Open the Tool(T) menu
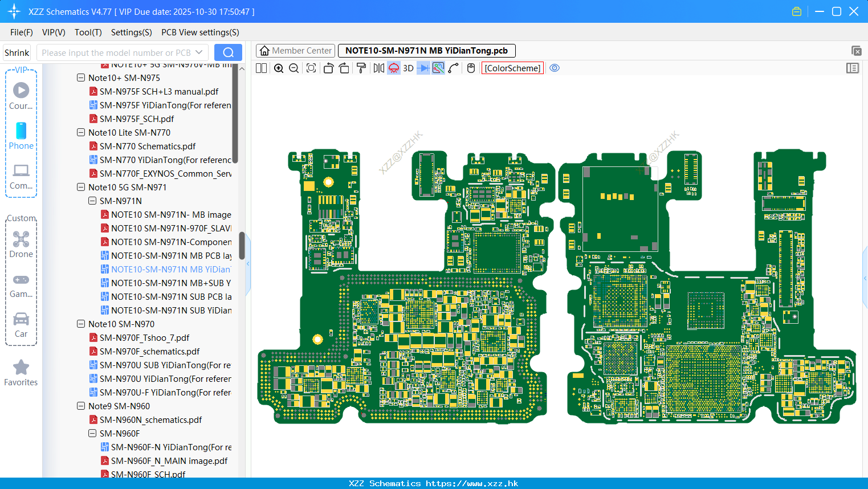 (88, 32)
